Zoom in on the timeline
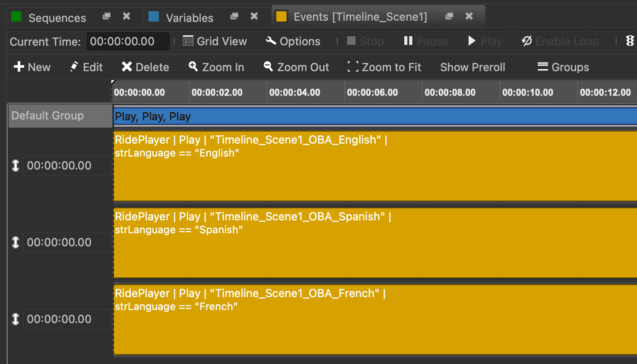Screen dimensions: 637x364 [x=216, y=67]
